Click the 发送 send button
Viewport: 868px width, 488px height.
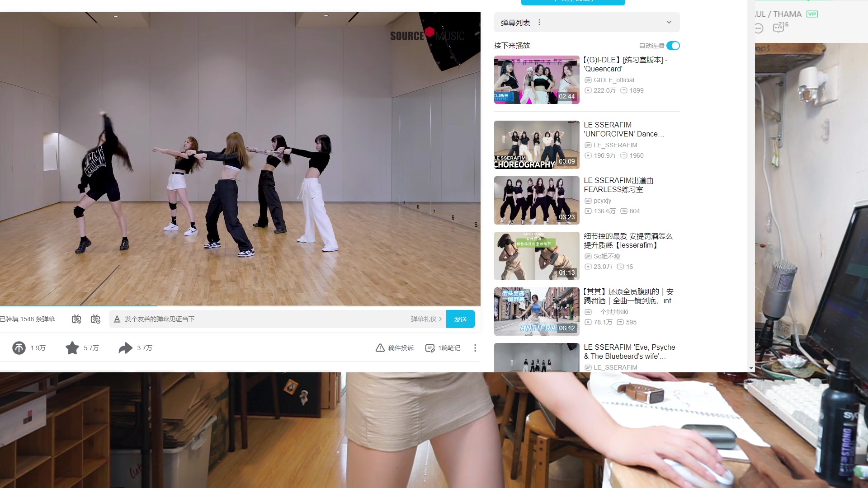click(460, 319)
